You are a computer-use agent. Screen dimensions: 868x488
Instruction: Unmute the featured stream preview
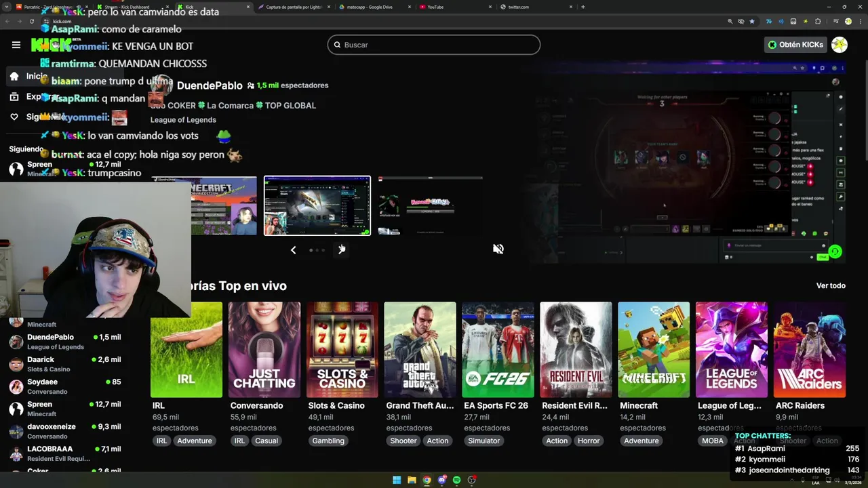[x=498, y=249]
